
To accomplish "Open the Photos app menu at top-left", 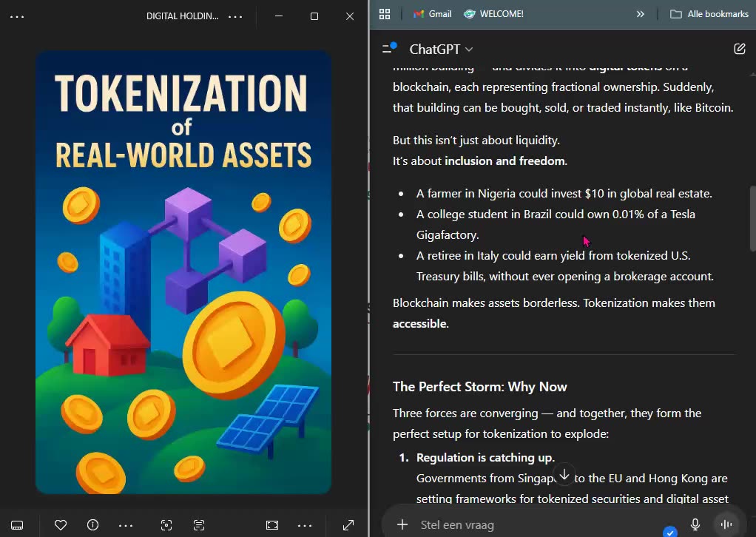I will click(17, 16).
